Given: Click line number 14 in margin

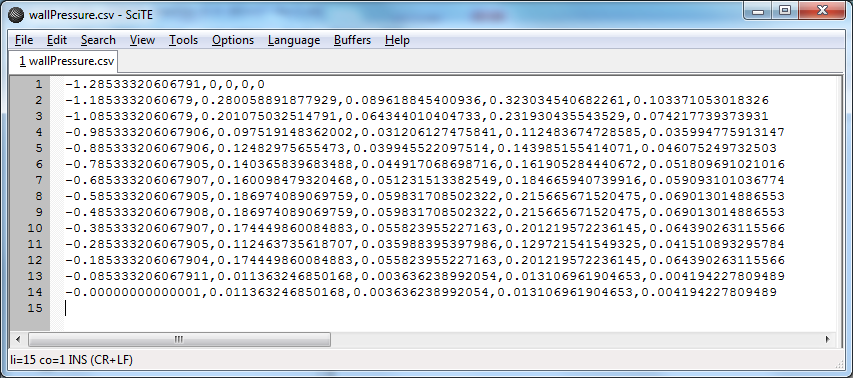Looking at the screenshot, I should pyautogui.click(x=35, y=292).
